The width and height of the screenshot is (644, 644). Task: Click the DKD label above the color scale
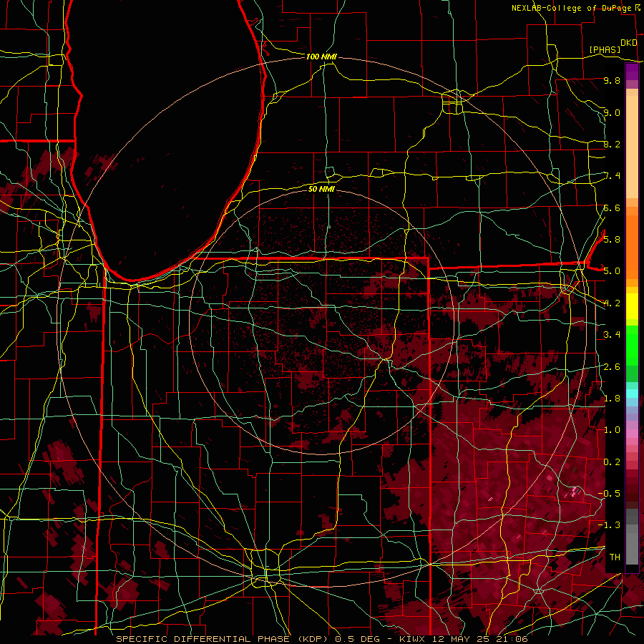(629, 43)
